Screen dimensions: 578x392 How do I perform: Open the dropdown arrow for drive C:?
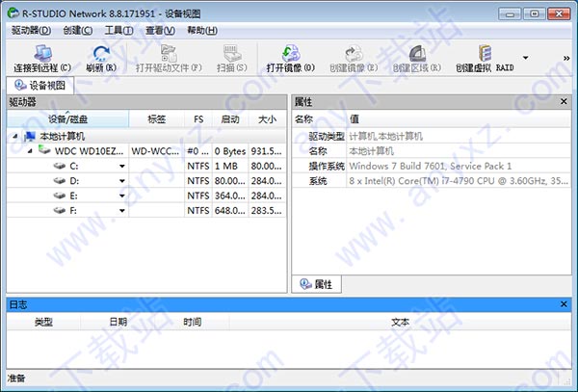pyautogui.click(x=122, y=167)
